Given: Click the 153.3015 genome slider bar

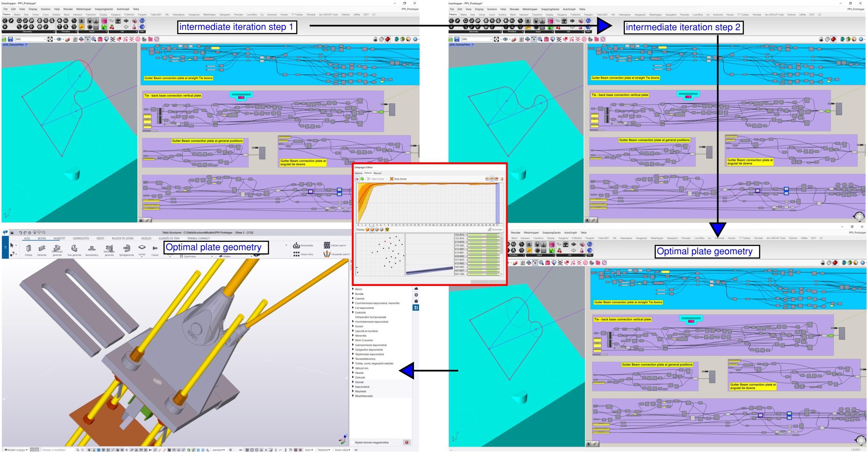Looking at the screenshot, I should coord(483,235).
